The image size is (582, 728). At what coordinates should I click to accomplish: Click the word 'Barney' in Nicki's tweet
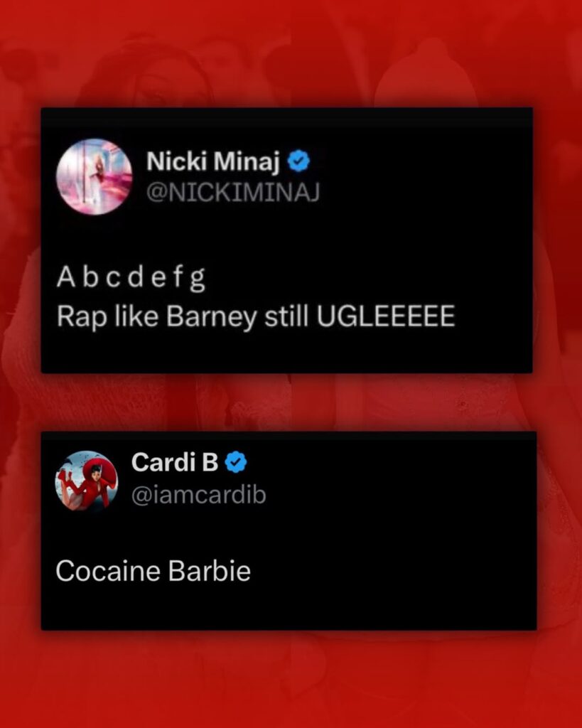211,318
